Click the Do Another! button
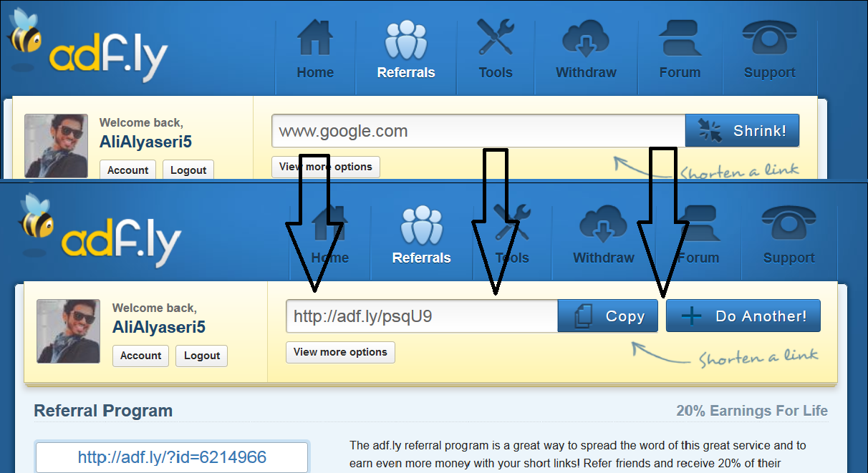Screen dimensions: 868x473 743,316
